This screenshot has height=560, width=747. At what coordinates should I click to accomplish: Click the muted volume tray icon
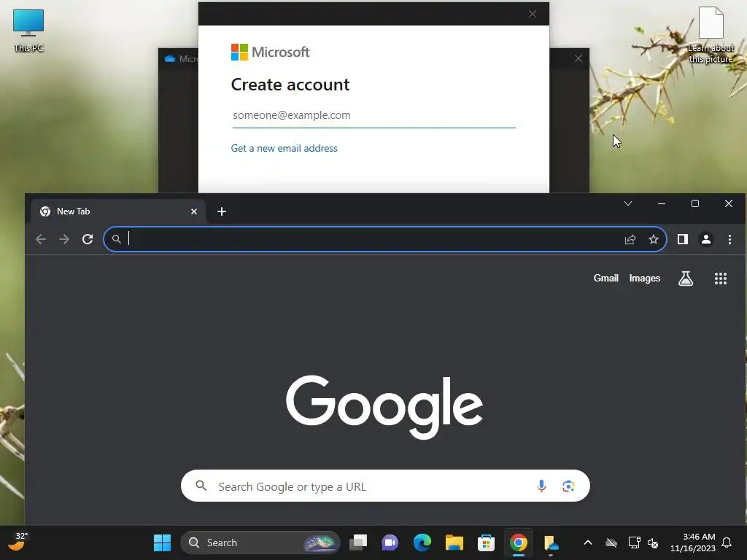click(x=653, y=542)
